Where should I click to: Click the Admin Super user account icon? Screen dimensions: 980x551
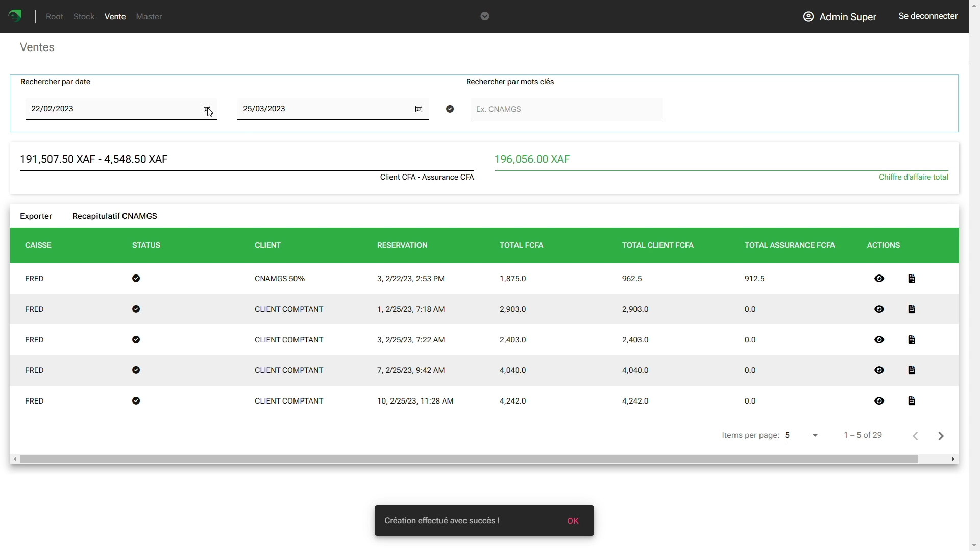(808, 17)
